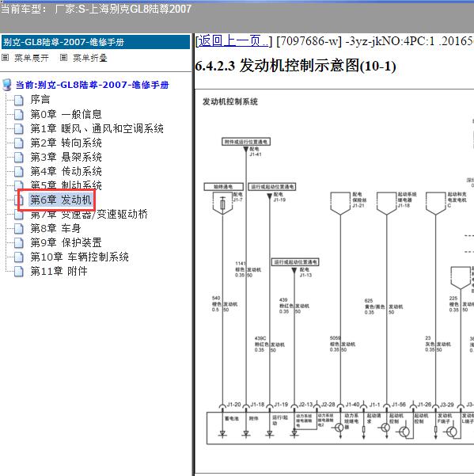Open 第7章 变速器/变速驱动桥 chapter
474x476 pixels.
89,214
